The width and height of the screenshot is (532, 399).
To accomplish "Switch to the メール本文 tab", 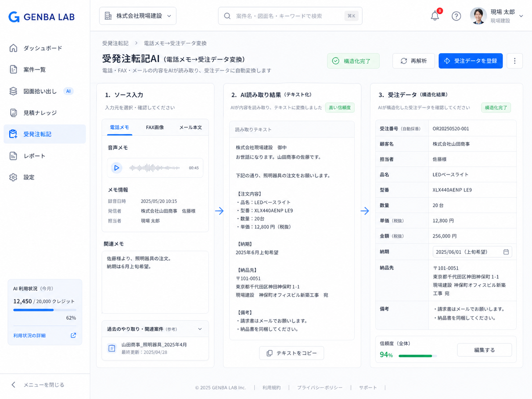I will (190, 127).
